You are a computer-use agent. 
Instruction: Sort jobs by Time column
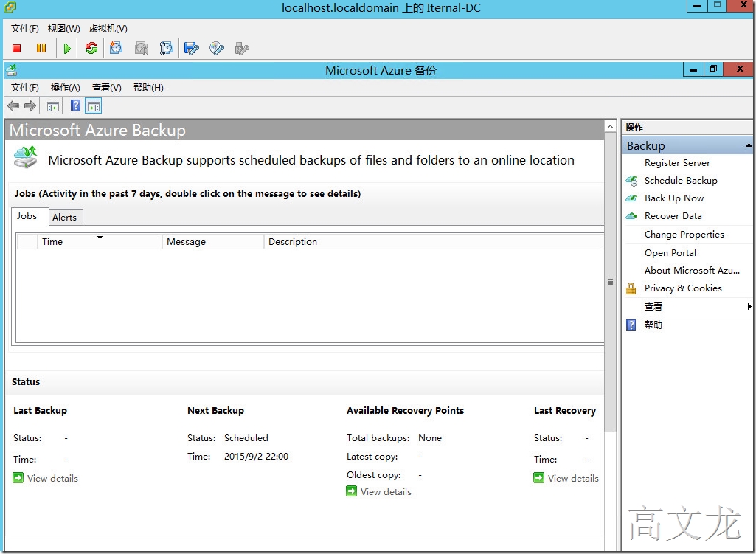coord(100,241)
